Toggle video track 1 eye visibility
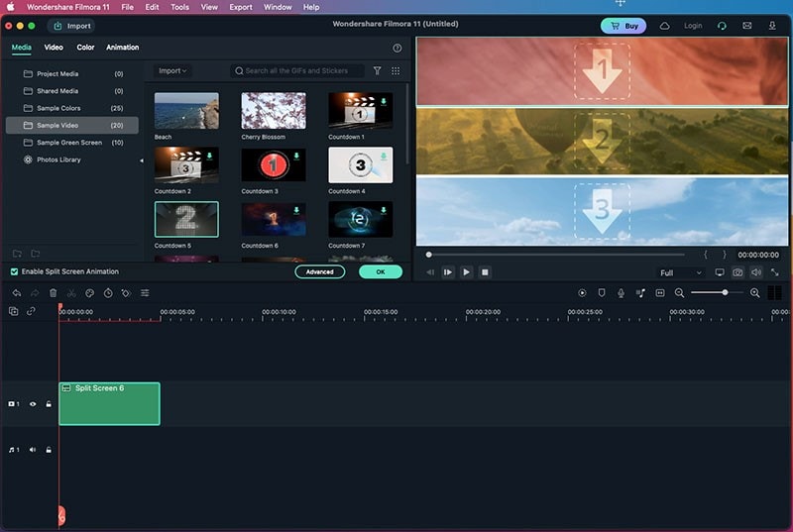This screenshot has height=532, width=793. coord(33,403)
